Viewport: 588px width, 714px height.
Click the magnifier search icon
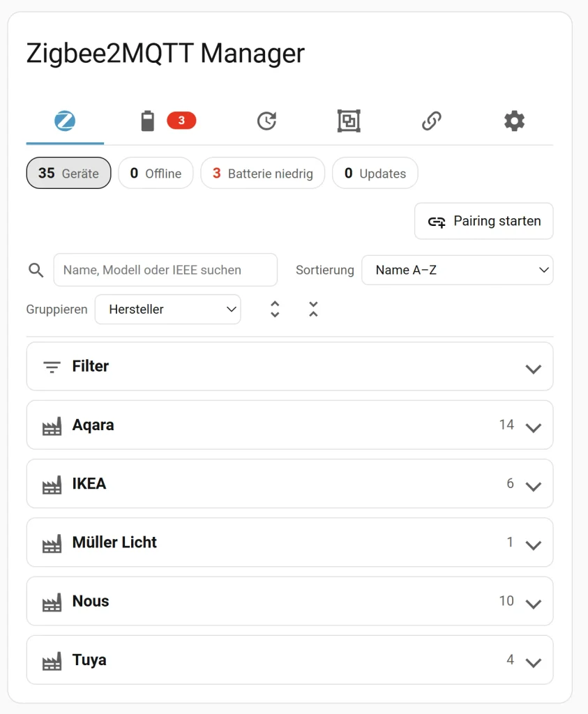(36, 270)
